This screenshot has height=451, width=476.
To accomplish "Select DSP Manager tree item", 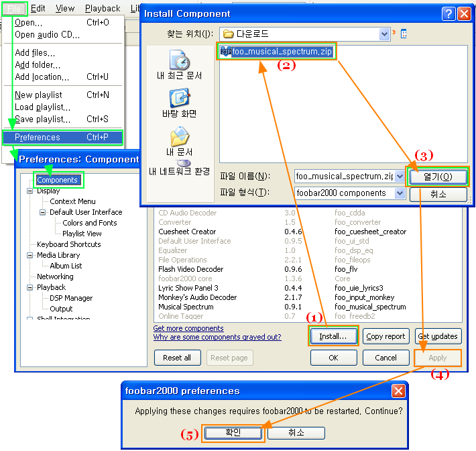I will click(x=71, y=298).
